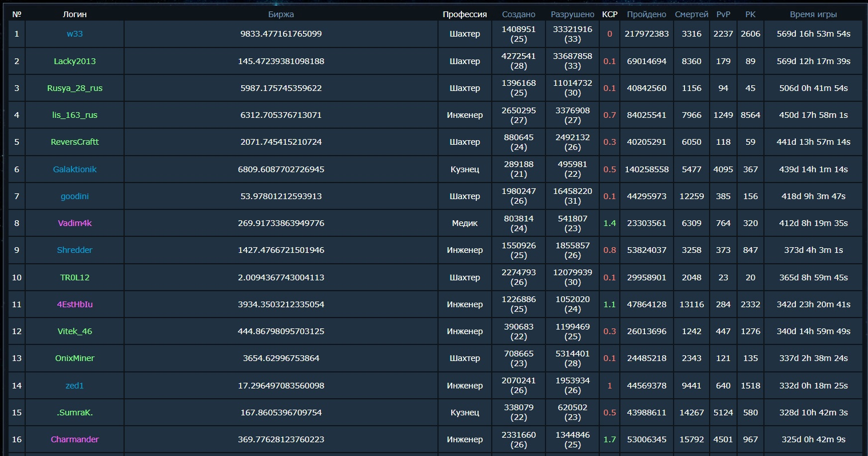
Task: Click OnixMiner's play time 337d 2h 38m 24s
Action: click(813, 358)
